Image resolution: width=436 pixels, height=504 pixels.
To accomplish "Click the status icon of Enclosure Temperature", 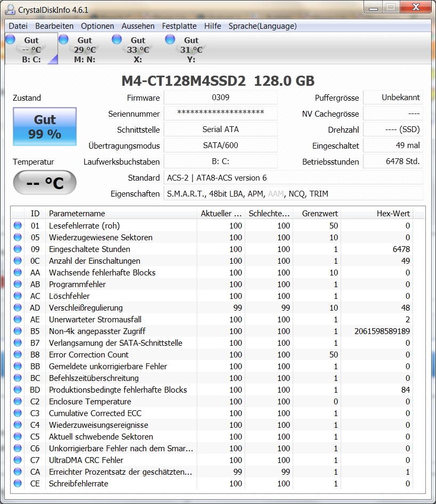I will point(18,402).
